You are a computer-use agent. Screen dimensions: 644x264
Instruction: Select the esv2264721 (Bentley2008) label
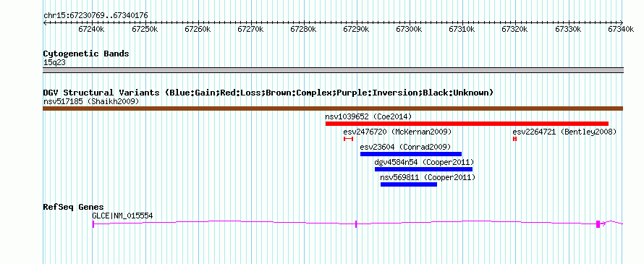click(x=564, y=132)
